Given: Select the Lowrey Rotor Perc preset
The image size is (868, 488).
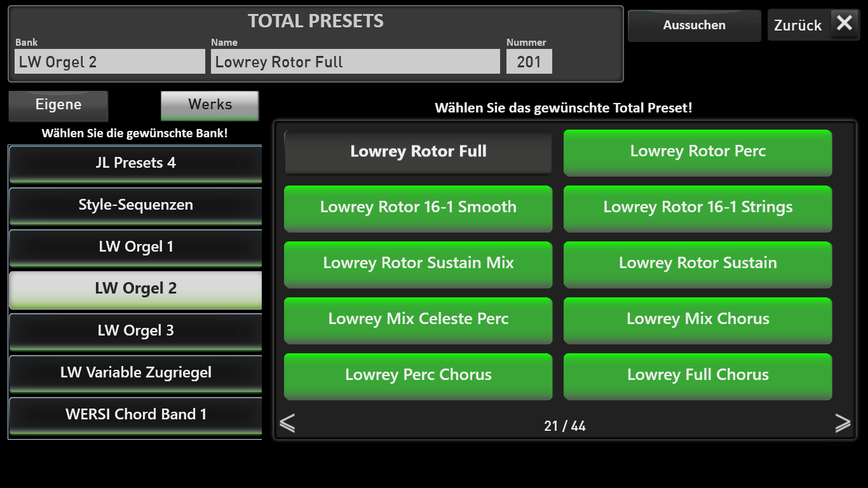Looking at the screenshot, I should click(698, 152).
